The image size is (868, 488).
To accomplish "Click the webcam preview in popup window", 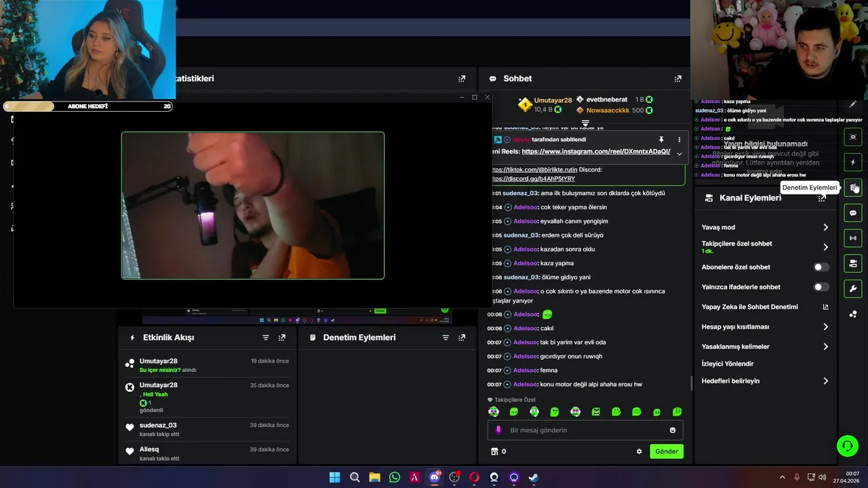I will pos(253,205).
